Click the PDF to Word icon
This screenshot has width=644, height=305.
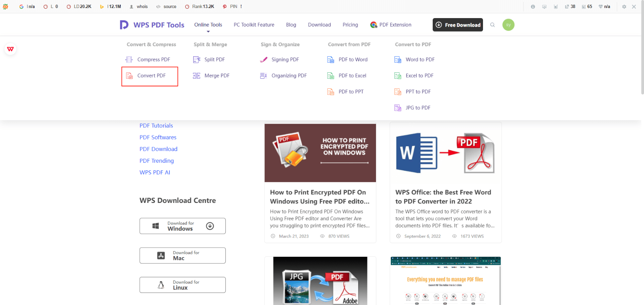[x=330, y=59]
